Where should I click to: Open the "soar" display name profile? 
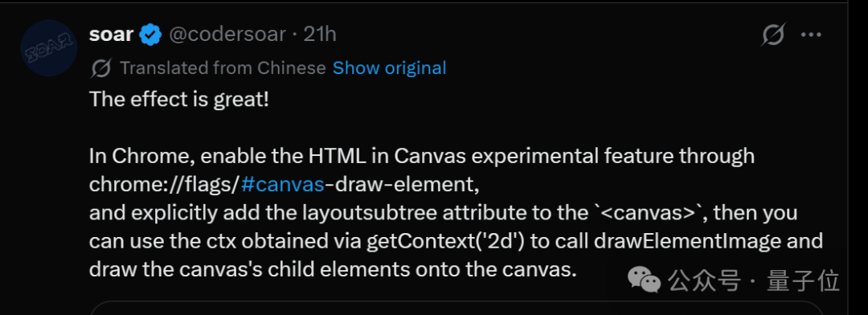(111, 35)
